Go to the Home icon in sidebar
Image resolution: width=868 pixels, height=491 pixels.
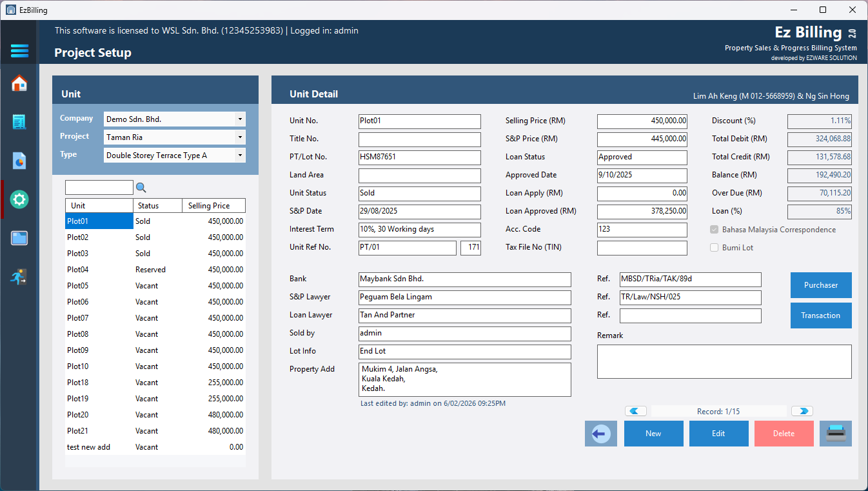(19, 83)
